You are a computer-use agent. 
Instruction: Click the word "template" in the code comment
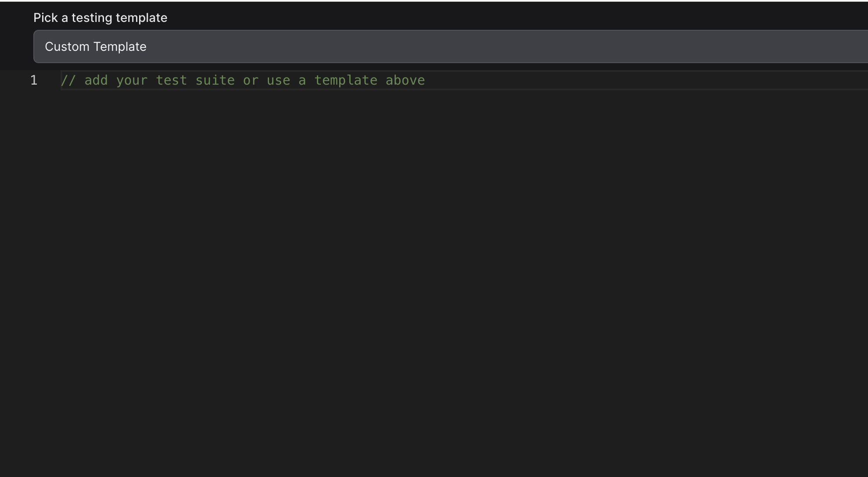[x=346, y=80]
